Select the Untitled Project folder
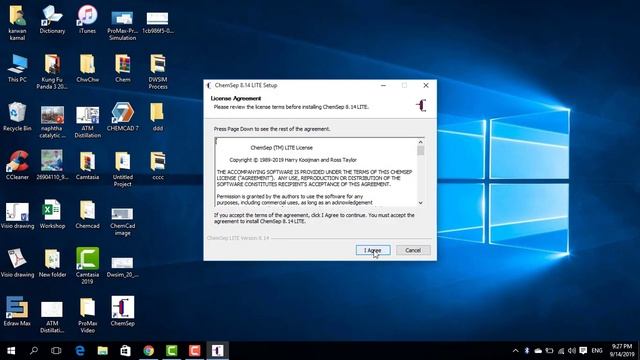 122,169
